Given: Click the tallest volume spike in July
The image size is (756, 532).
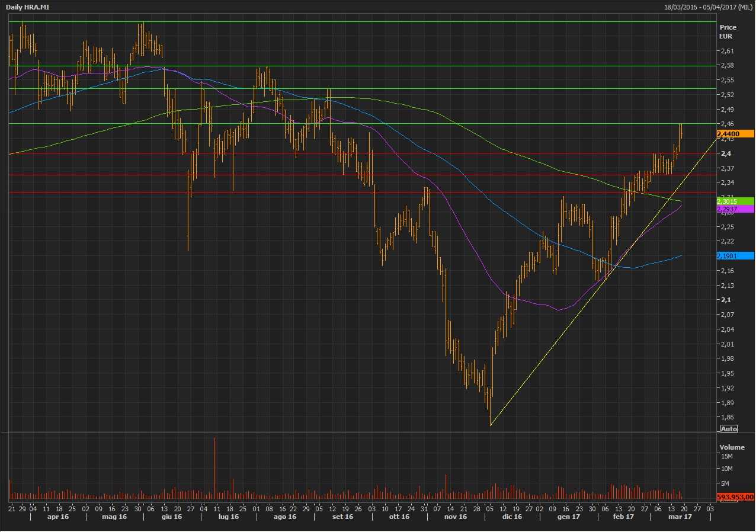Looking at the screenshot, I should (215, 465).
